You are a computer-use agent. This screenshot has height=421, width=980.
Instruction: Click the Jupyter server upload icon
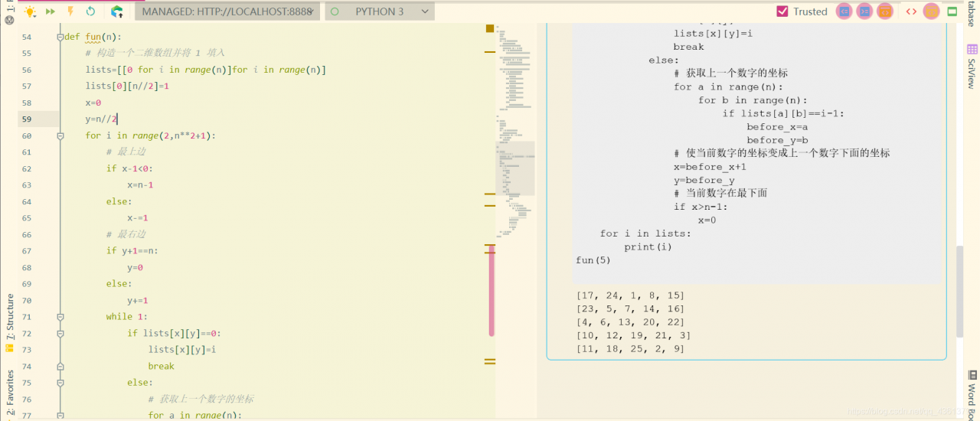[117, 11]
